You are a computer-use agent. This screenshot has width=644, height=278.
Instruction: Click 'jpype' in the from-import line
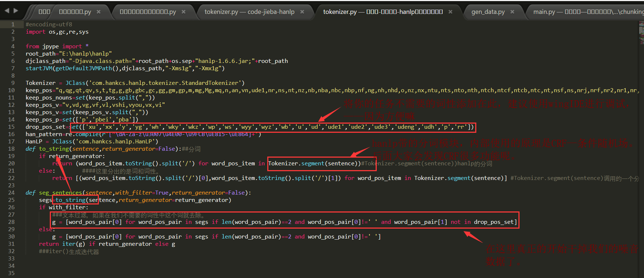coord(51,46)
